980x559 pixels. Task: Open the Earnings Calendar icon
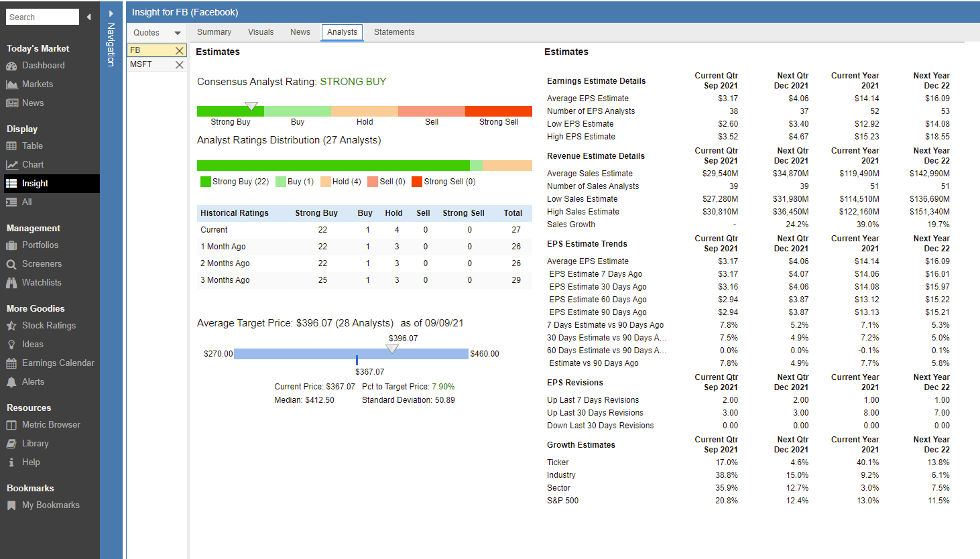click(x=11, y=363)
